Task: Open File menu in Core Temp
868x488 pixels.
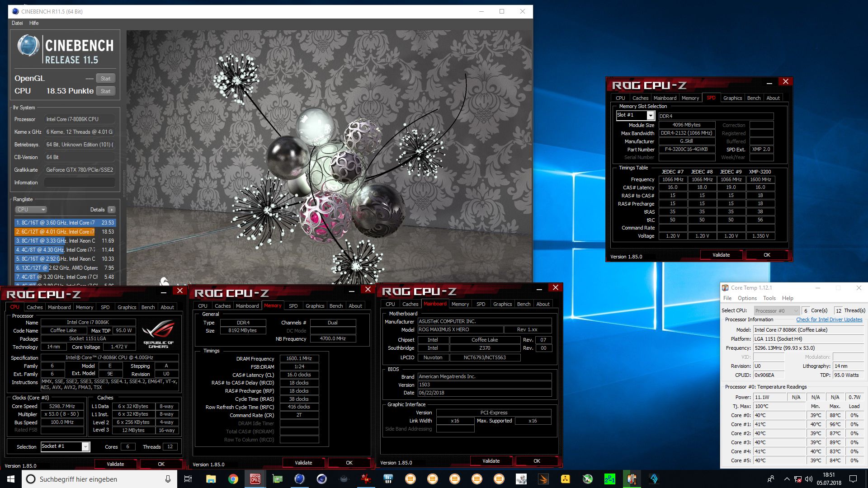Action: tap(727, 298)
